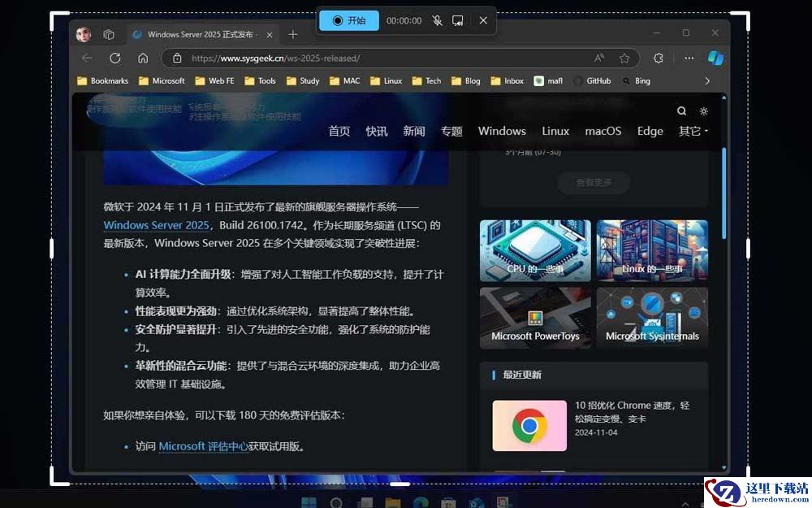812x508 pixels.
Task: Go to Linux in site navigation
Action: pyautogui.click(x=555, y=131)
